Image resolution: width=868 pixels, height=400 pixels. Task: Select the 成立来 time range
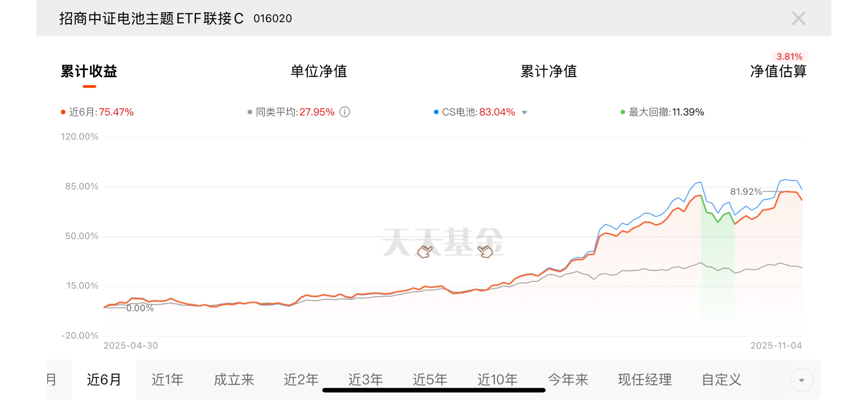pos(234,380)
